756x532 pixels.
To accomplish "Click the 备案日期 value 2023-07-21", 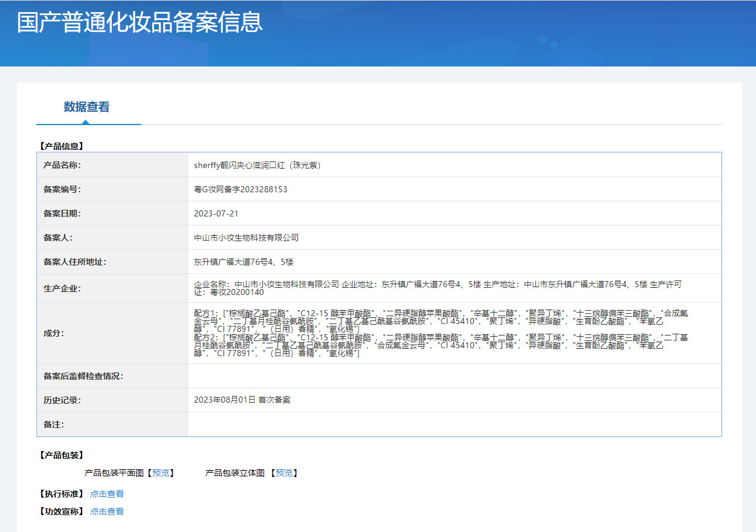I will pos(216,213).
